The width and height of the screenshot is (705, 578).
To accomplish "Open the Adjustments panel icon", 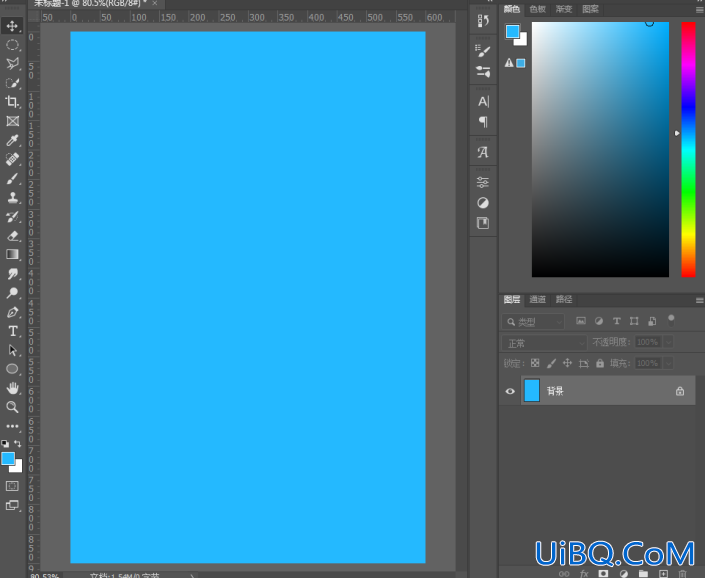I will pos(483,203).
